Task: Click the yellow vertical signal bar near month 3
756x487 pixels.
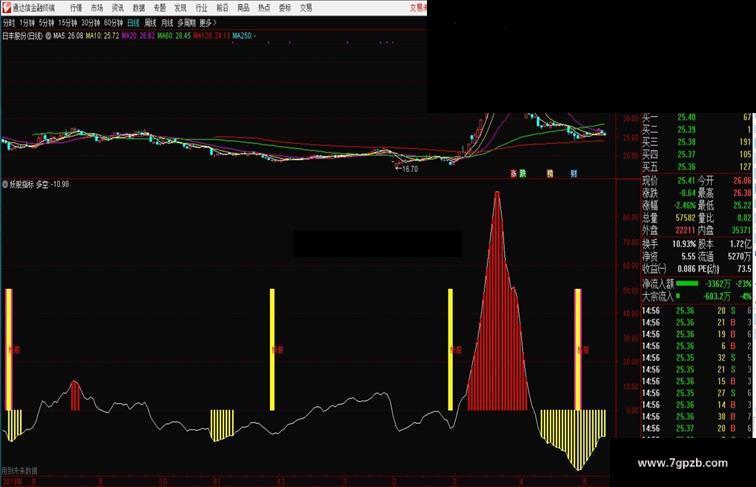Action: pyautogui.click(x=450, y=350)
